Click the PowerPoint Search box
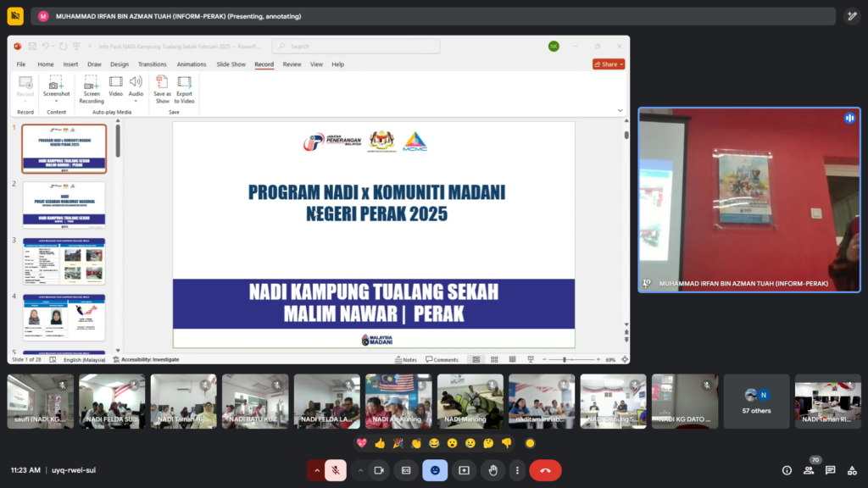The height and width of the screenshot is (488, 868). pyautogui.click(x=356, y=47)
